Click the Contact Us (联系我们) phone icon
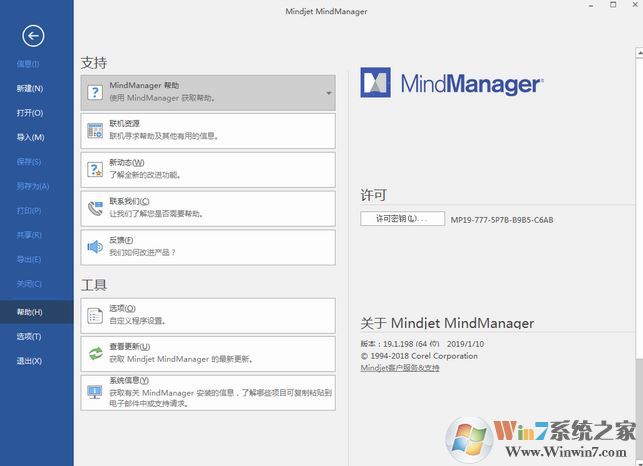The width and height of the screenshot is (643, 466). (x=95, y=208)
